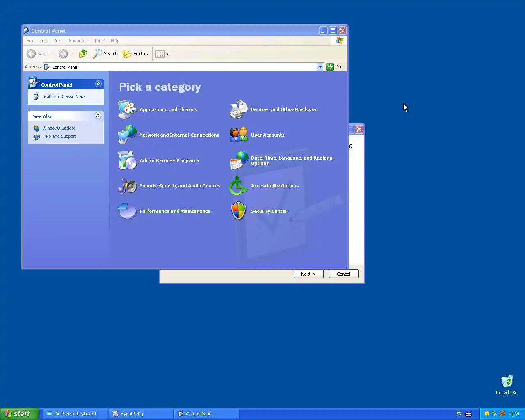Minimize the Control Panel window
Screen dimensions: 525x420
point(323,31)
